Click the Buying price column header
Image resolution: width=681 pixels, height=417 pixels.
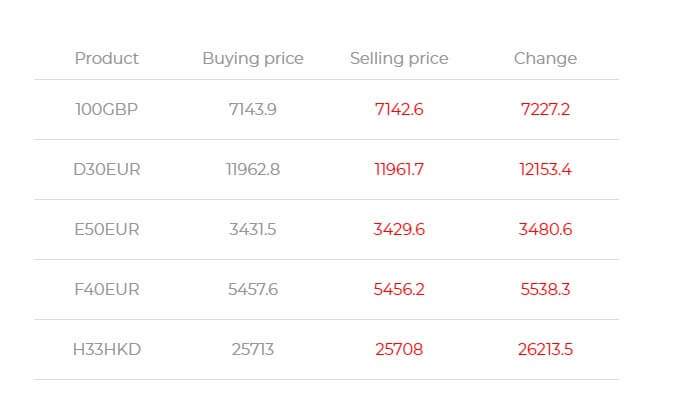[x=253, y=59]
